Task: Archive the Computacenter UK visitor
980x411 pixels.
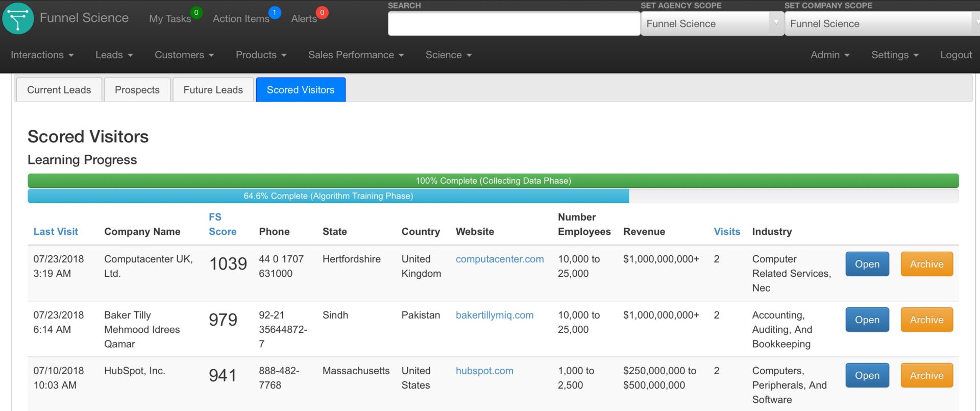Action: [x=927, y=264]
